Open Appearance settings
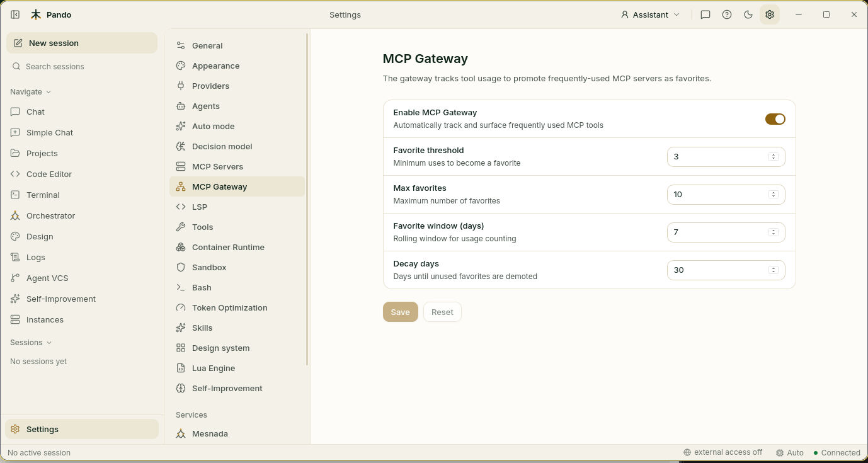868x463 pixels. click(x=237, y=66)
